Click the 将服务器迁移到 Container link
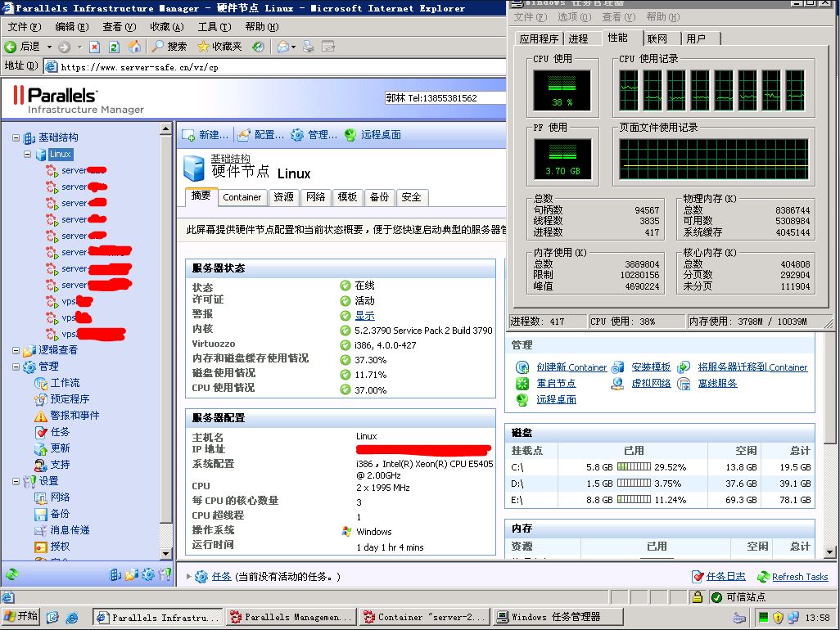This screenshot has width=840, height=630. pyautogui.click(x=752, y=367)
